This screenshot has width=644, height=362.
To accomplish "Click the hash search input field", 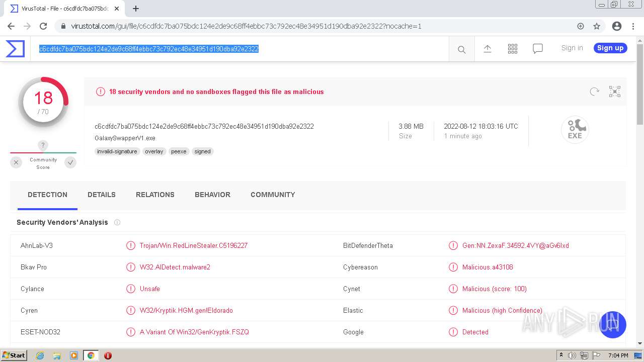I will 239,49.
